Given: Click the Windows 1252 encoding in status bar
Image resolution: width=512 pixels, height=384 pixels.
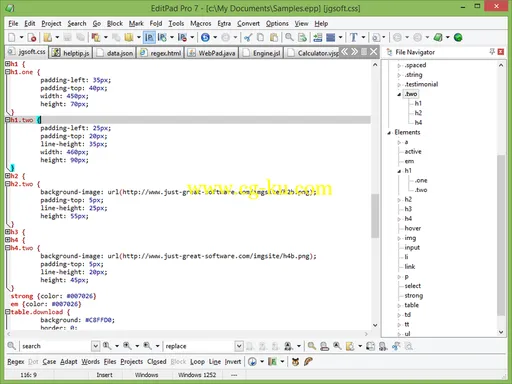Looking at the screenshot, I should (x=197, y=375).
